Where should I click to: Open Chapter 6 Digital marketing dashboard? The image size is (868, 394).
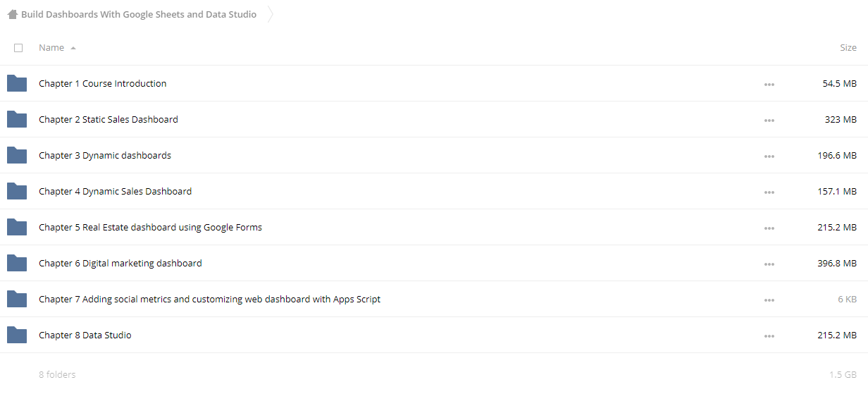pos(120,263)
